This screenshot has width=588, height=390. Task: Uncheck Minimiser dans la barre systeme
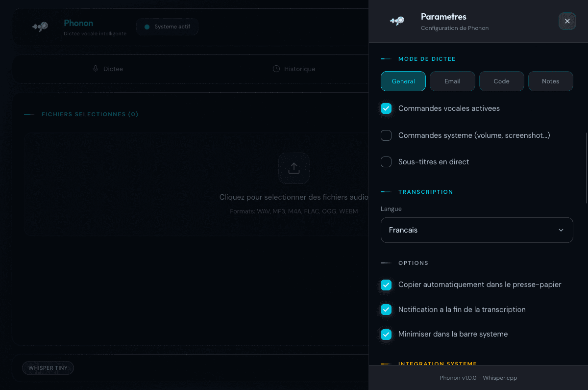coord(386,334)
